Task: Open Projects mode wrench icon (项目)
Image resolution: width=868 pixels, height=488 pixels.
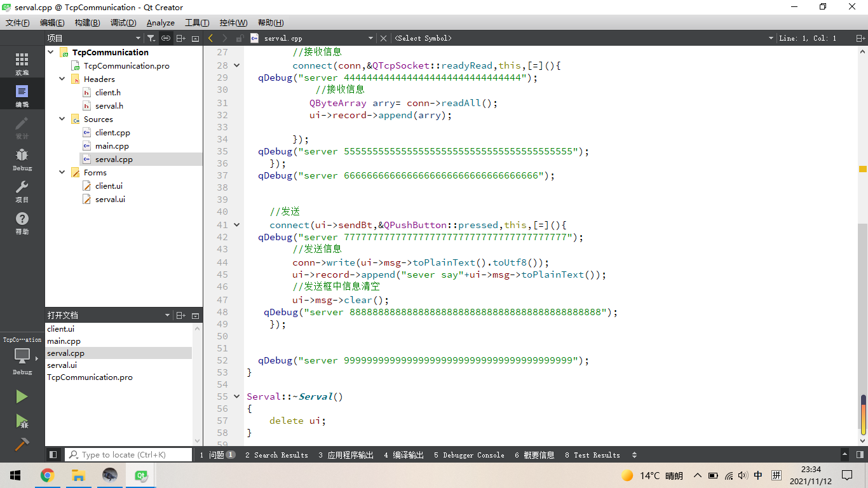Action: (x=22, y=191)
